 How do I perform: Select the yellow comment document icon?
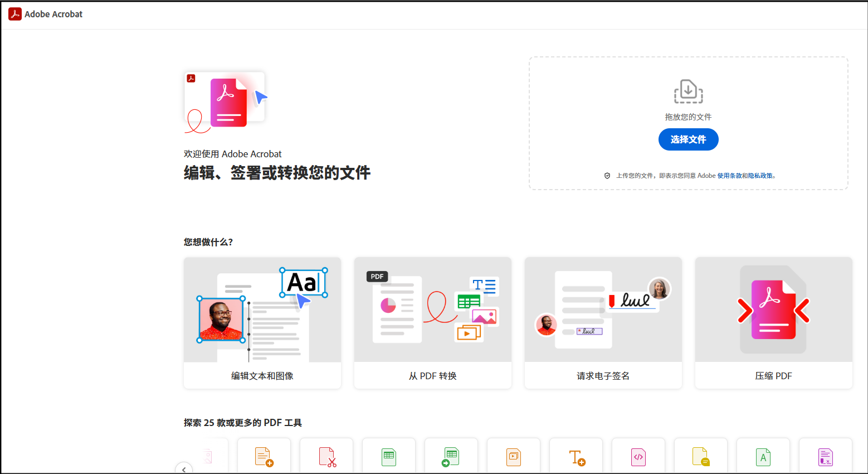click(x=701, y=457)
